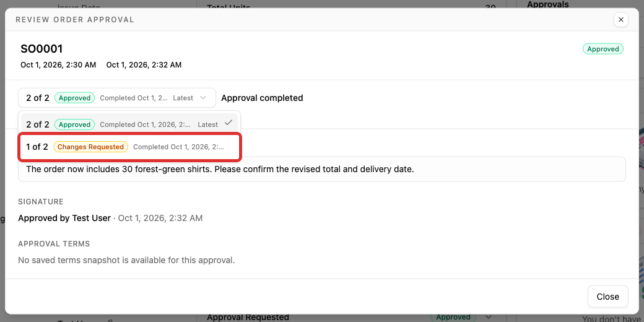Click the 'No saved terms snapshot' text

[126, 260]
